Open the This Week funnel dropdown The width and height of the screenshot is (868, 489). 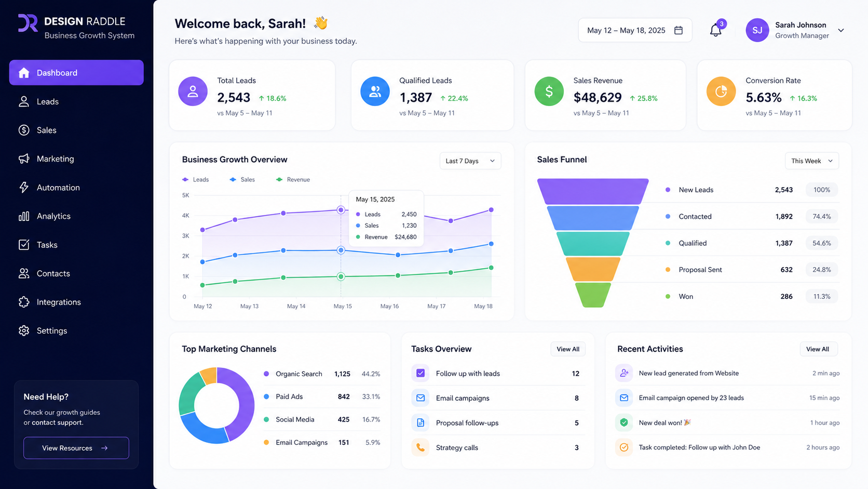click(x=812, y=161)
